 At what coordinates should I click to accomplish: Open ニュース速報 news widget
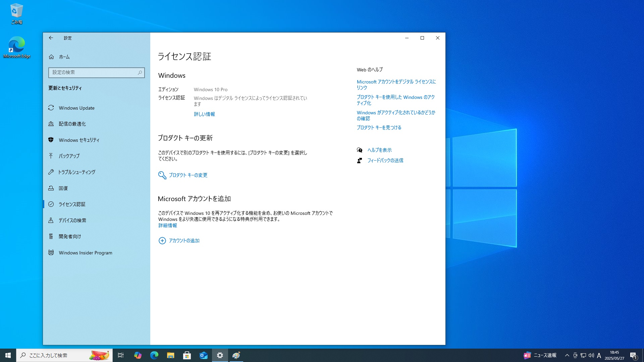coord(540,355)
